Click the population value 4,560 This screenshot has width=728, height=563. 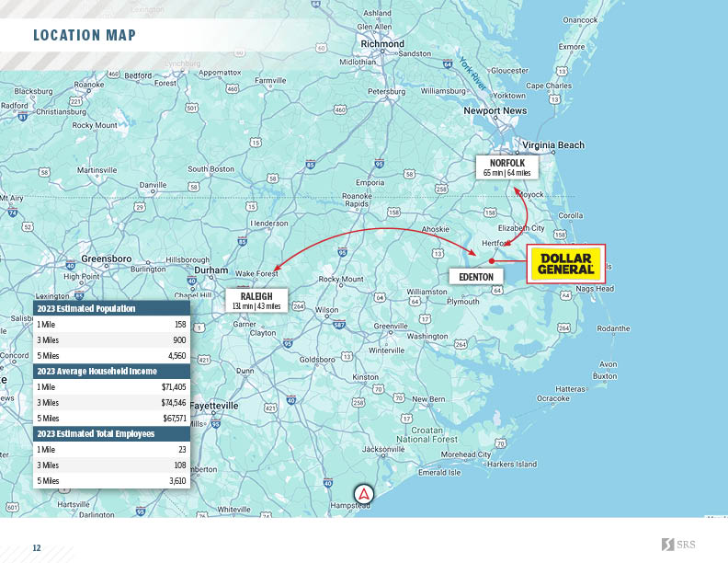176,356
